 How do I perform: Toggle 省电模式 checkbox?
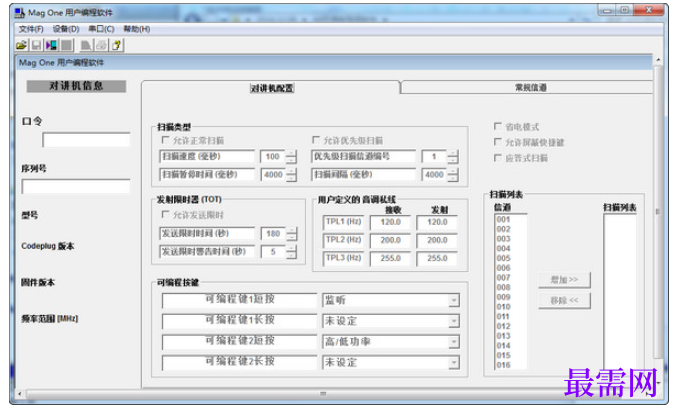click(498, 126)
